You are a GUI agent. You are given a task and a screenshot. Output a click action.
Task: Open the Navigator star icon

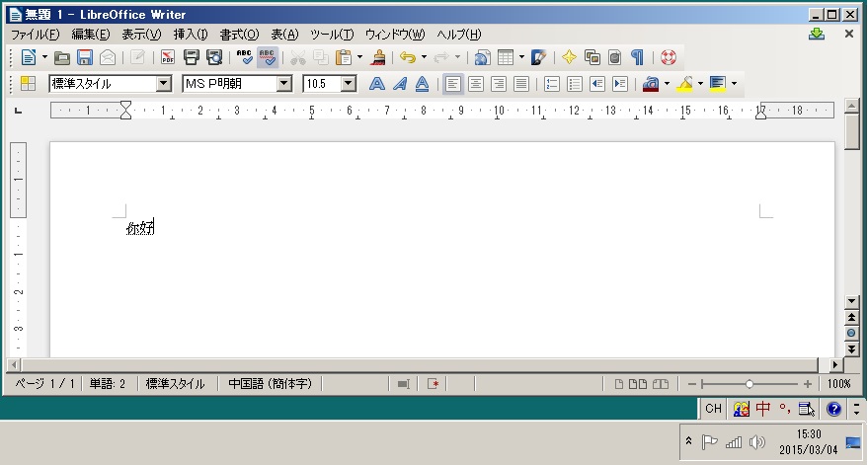point(569,58)
